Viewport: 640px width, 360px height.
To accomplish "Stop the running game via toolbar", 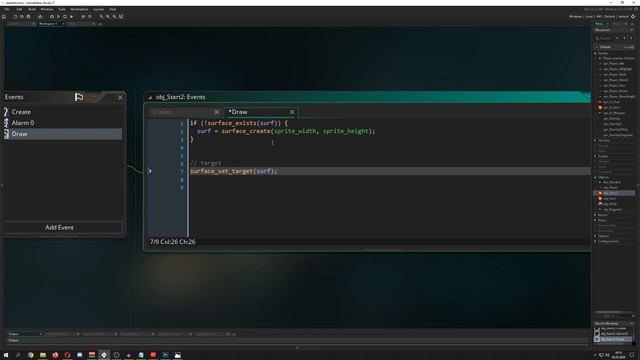I will pos(65,17).
